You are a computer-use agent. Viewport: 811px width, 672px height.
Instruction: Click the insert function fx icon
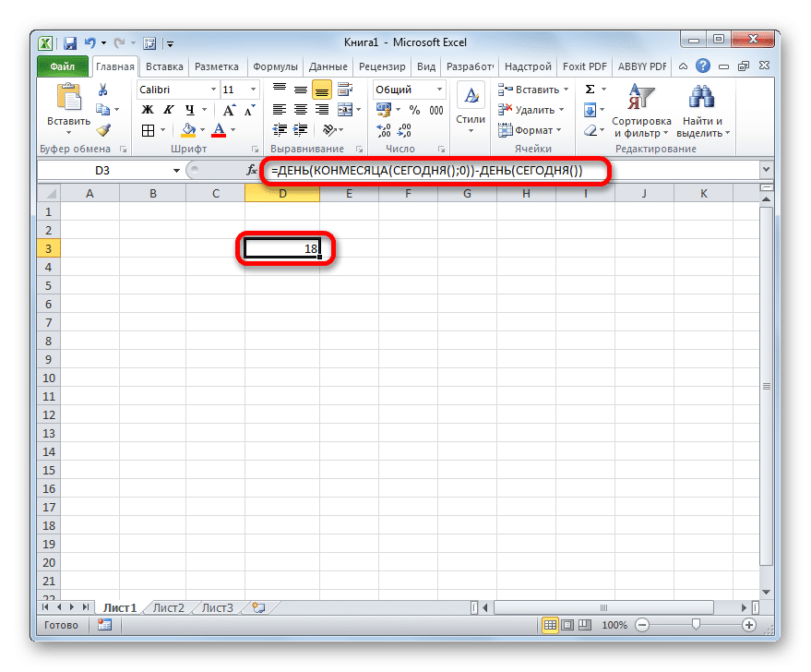pyautogui.click(x=251, y=170)
